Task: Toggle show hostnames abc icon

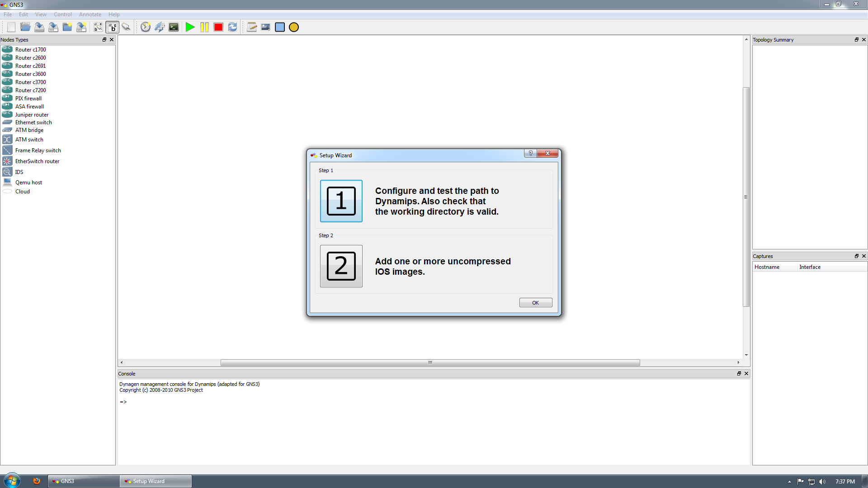Action: click(x=112, y=27)
